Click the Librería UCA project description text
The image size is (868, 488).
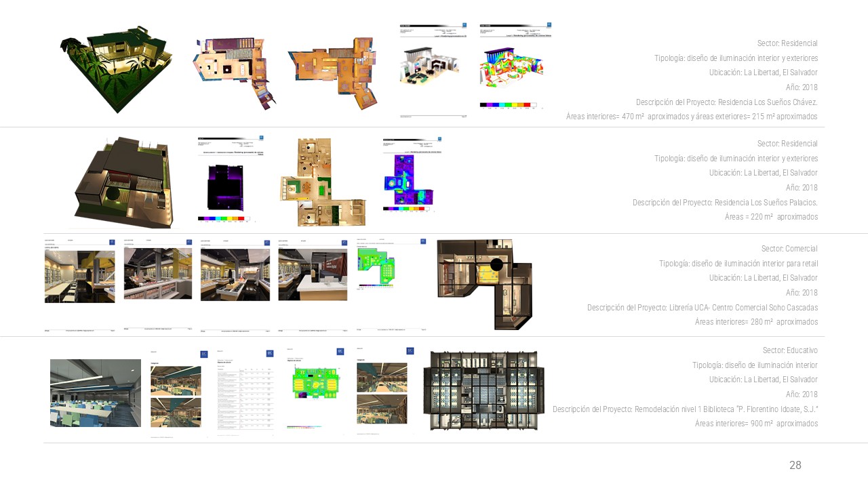click(702, 308)
